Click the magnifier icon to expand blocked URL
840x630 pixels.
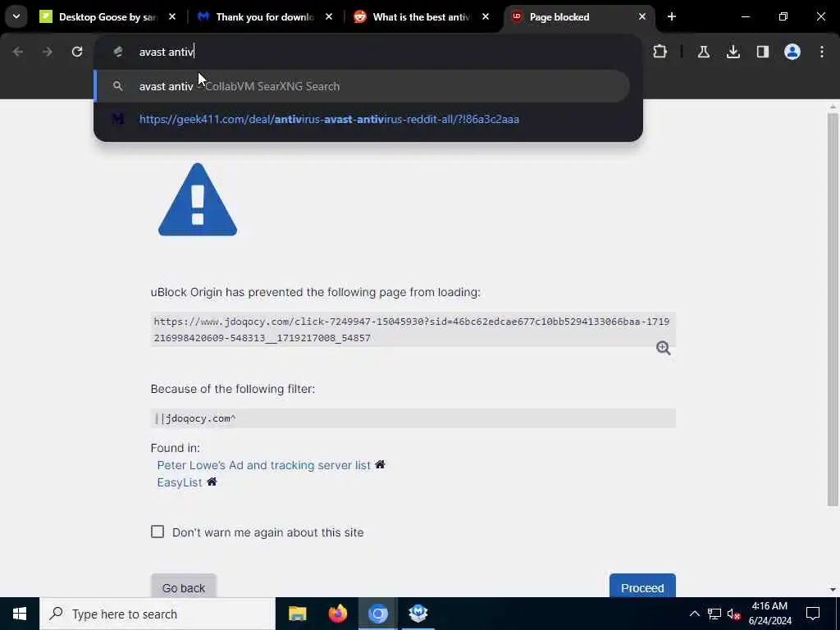tap(663, 348)
